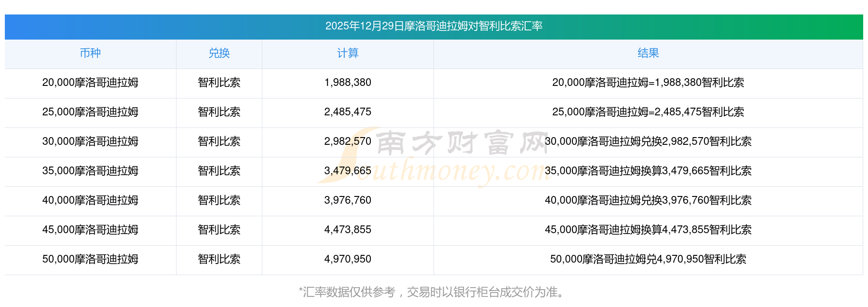
Task: Click the calculated value 2,485,475
Action: 348,112
